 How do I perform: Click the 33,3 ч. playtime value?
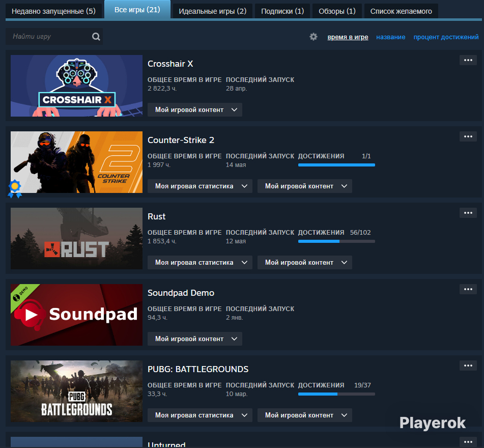[157, 394]
